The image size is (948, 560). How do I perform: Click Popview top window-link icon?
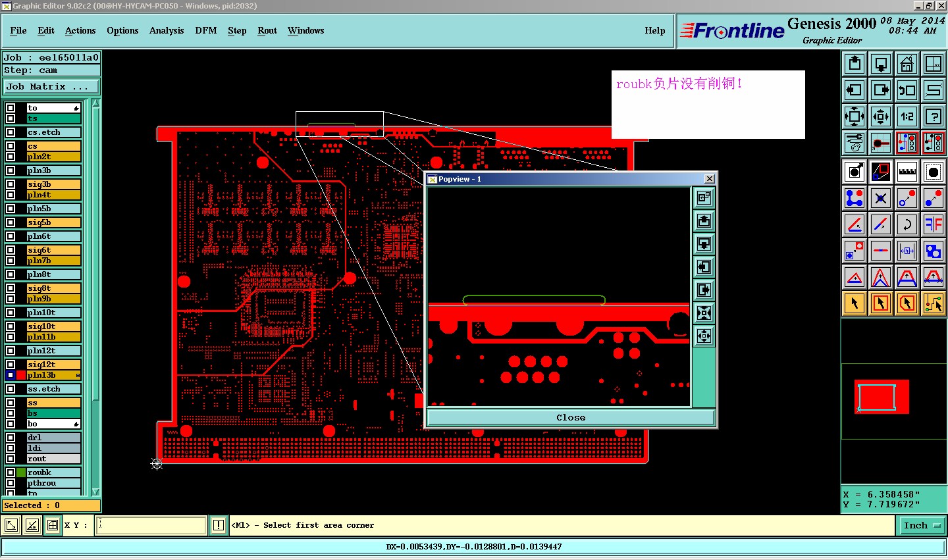point(704,197)
